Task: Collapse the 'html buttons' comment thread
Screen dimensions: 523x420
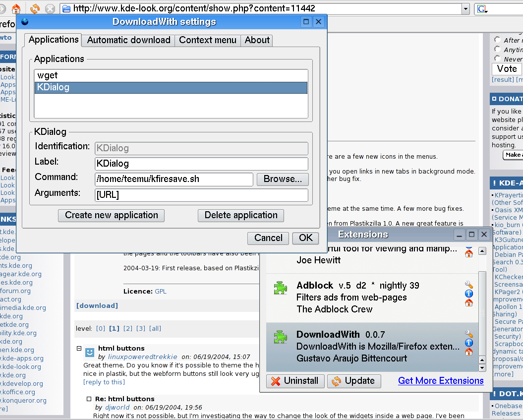Action: coord(79,348)
